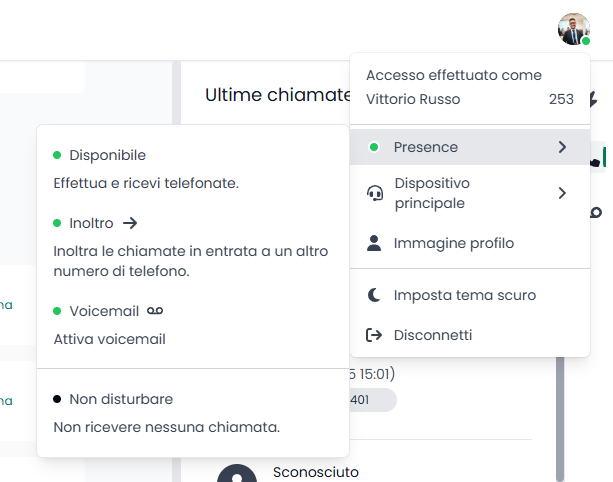
Task: Set presence status to Disponibile
Action: 107,155
